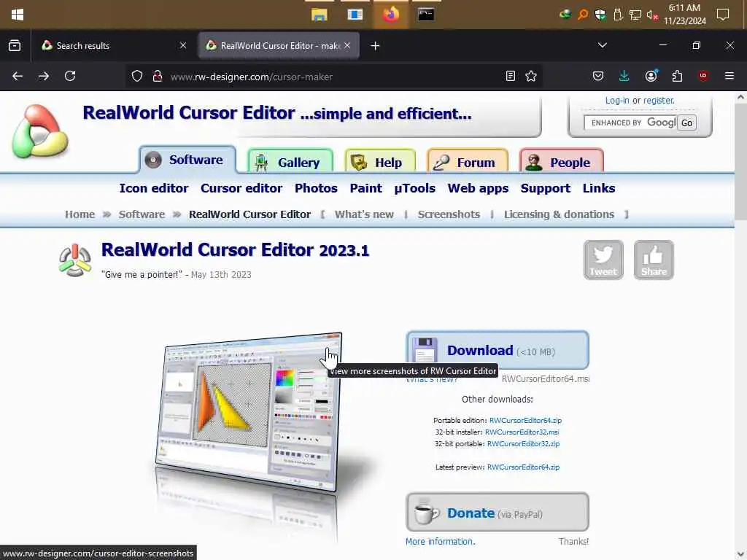Click the Software breadcrumb

(142, 214)
